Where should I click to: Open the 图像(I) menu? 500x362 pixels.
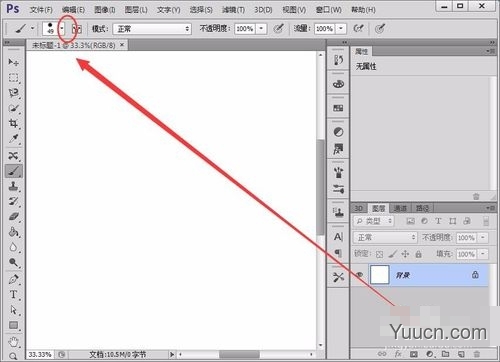coord(105,10)
